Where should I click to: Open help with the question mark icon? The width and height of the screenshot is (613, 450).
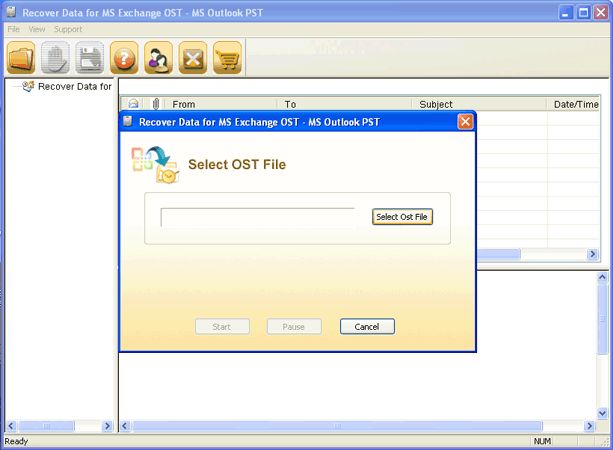(124, 58)
